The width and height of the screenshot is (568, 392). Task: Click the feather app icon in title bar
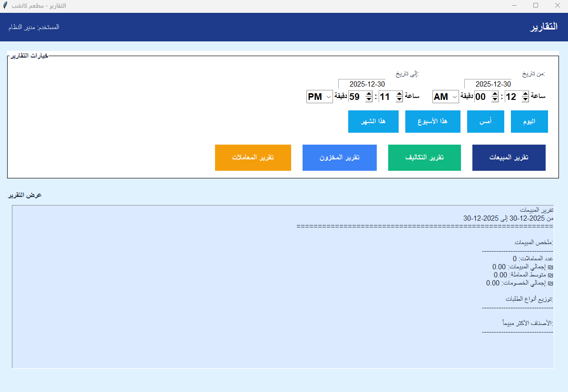(x=5, y=5)
